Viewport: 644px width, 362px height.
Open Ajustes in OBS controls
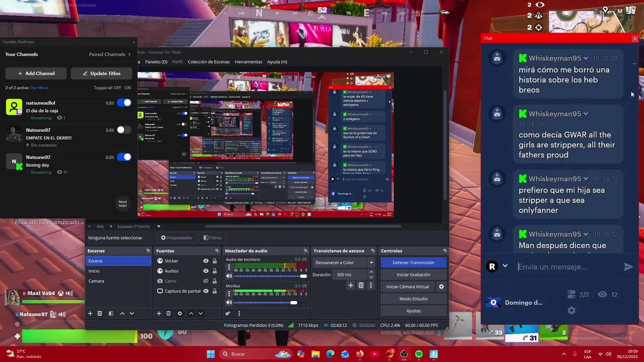pyautogui.click(x=413, y=311)
